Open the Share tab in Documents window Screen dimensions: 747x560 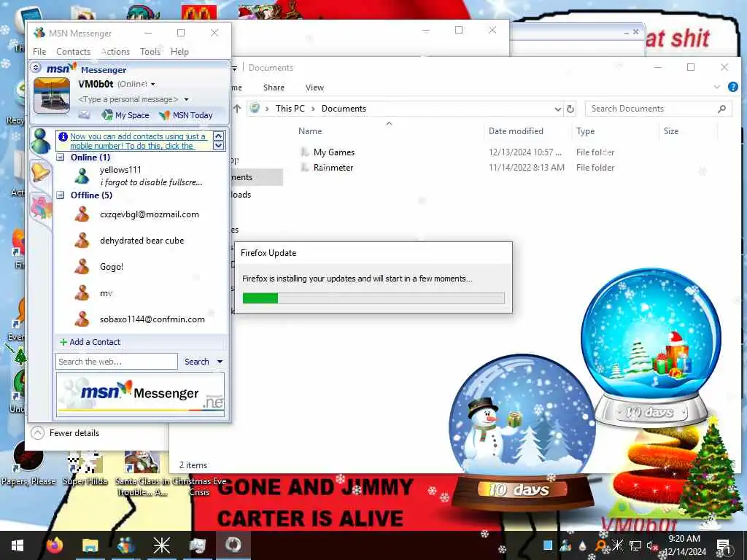pos(274,87)
